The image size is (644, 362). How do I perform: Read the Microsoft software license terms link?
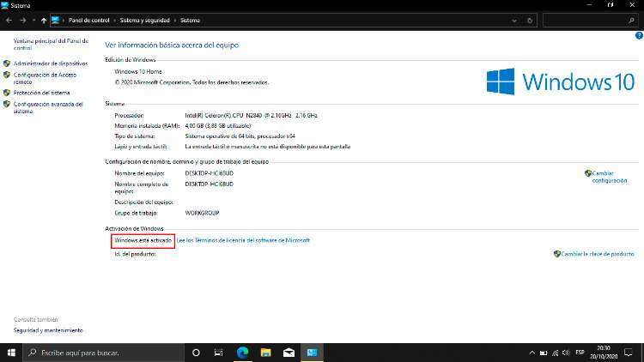click(243, 240)
